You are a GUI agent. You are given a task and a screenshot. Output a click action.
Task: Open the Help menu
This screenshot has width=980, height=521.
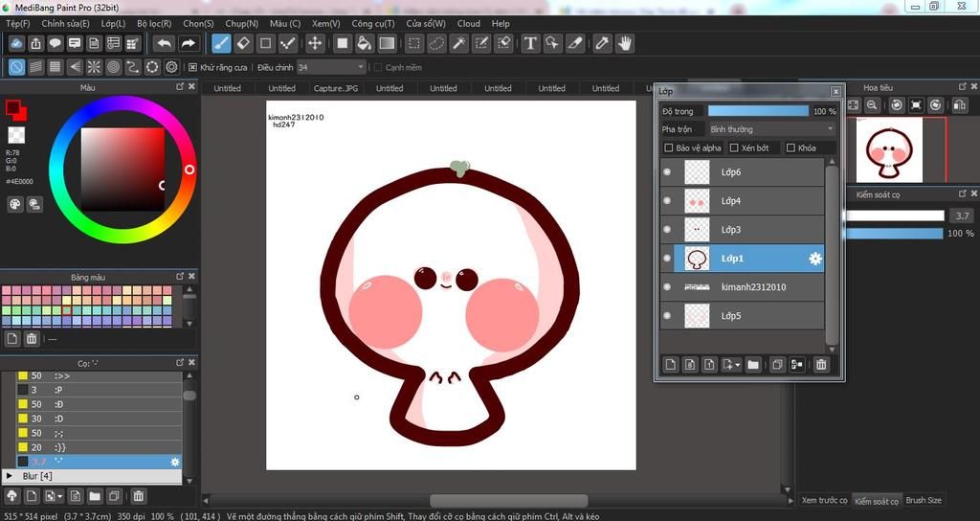(x=501, y=23)
